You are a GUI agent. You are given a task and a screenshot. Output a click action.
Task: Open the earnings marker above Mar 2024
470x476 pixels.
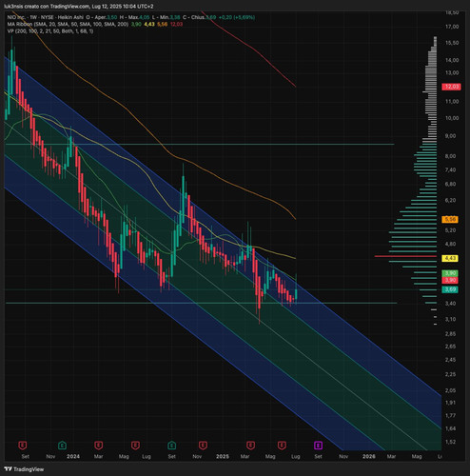pyautogui.click(x=99, y=446)
